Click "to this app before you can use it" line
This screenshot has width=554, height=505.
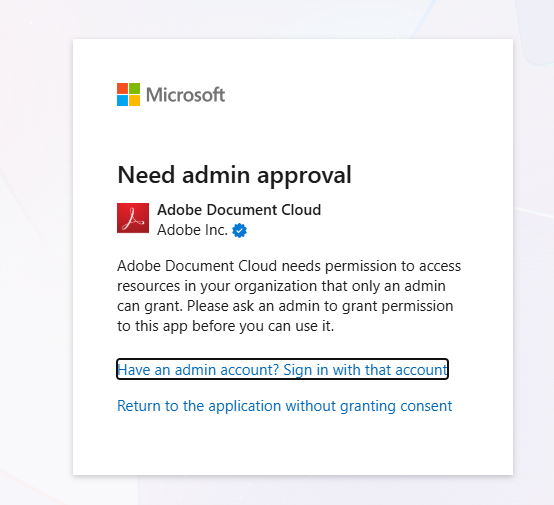225,326
